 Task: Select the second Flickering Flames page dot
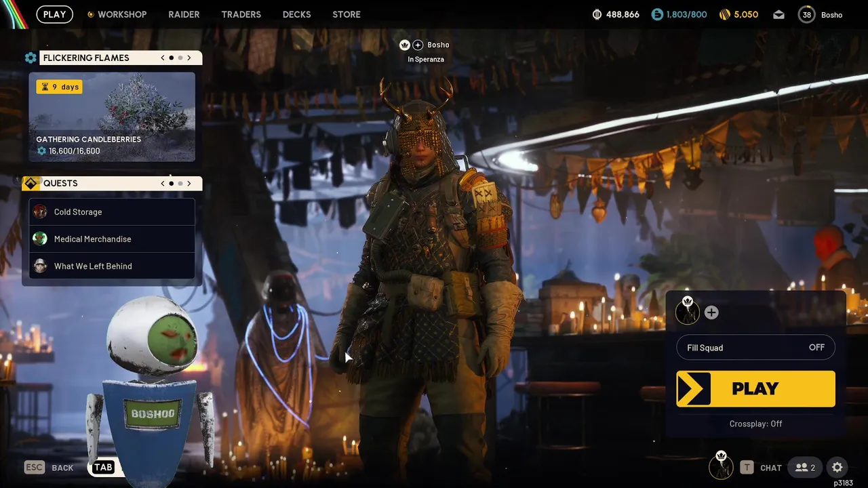pyautogui.click(x=180, y=58)
